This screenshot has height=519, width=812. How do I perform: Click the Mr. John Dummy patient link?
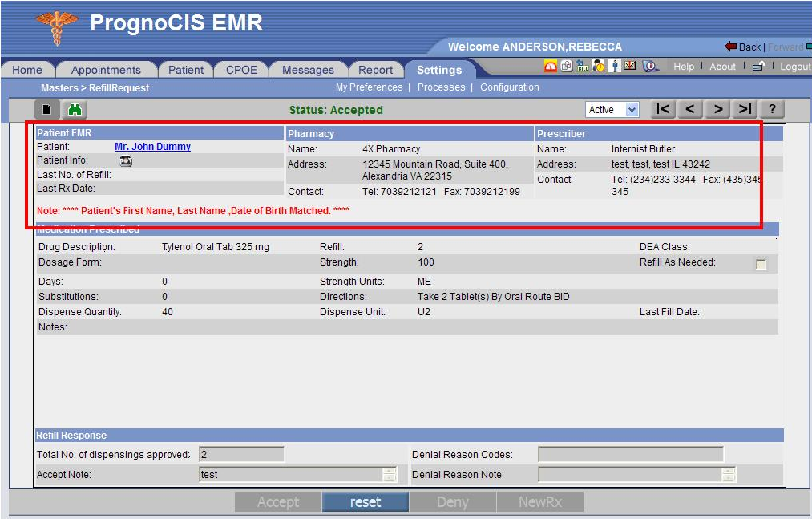[x=153, y=147]
